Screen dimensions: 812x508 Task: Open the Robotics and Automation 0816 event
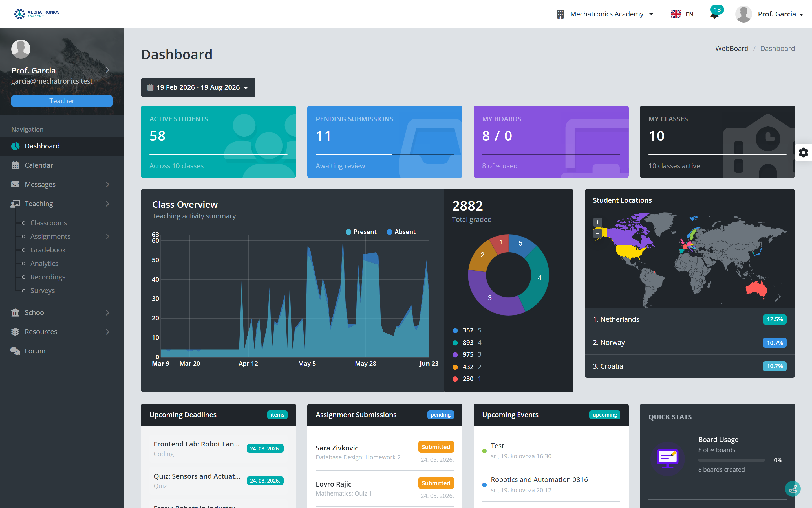[539, 479]
